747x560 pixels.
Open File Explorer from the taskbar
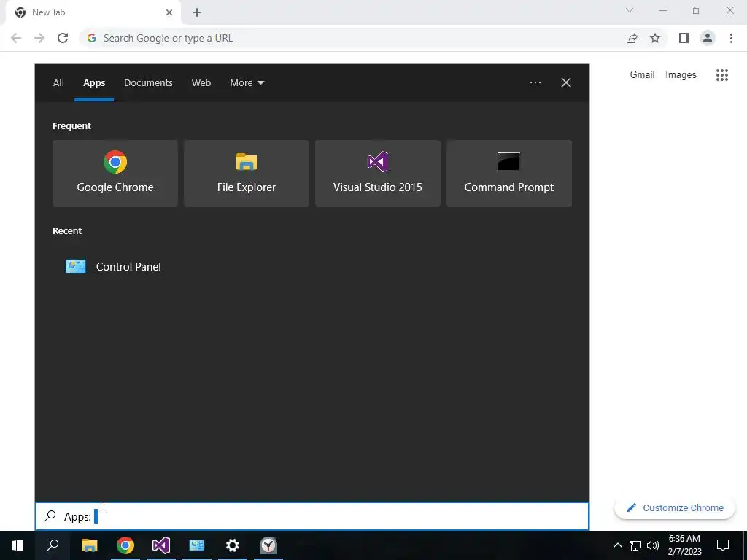tap(89, 545)
